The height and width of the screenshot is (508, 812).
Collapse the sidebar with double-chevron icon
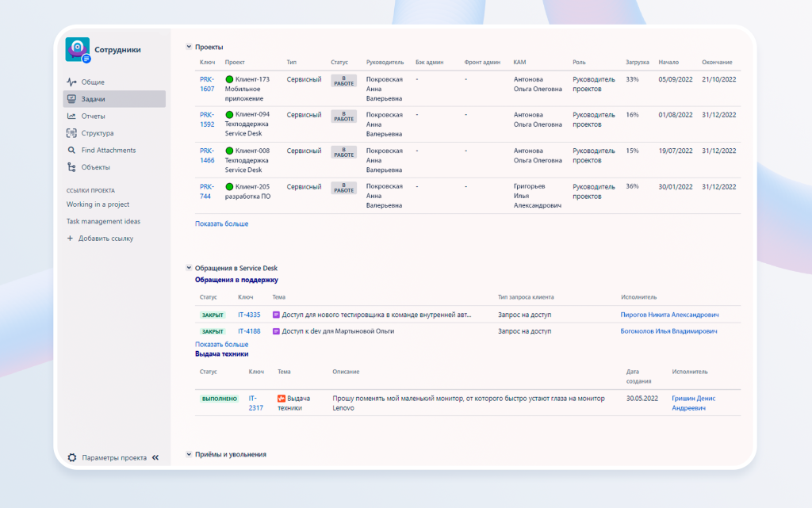(155, 458)
